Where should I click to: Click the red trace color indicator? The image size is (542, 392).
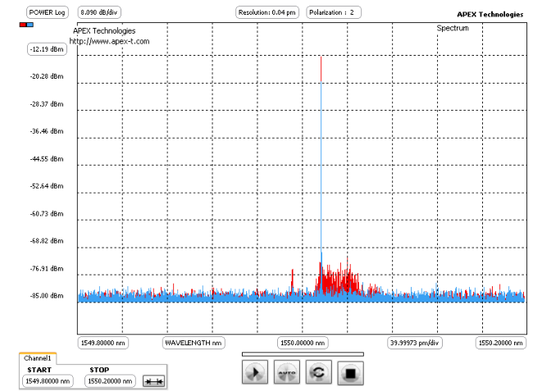[x=22, y=25]
